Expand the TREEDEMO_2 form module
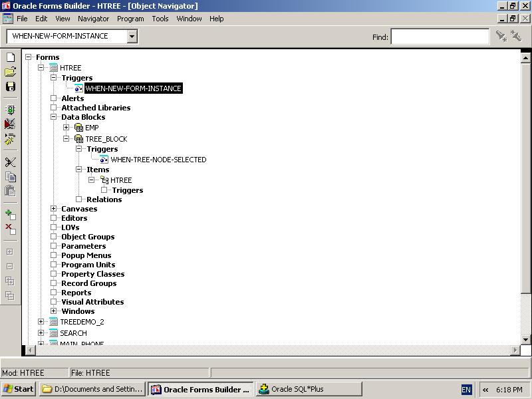Screen dimensions: 532x399 [41, 322]
